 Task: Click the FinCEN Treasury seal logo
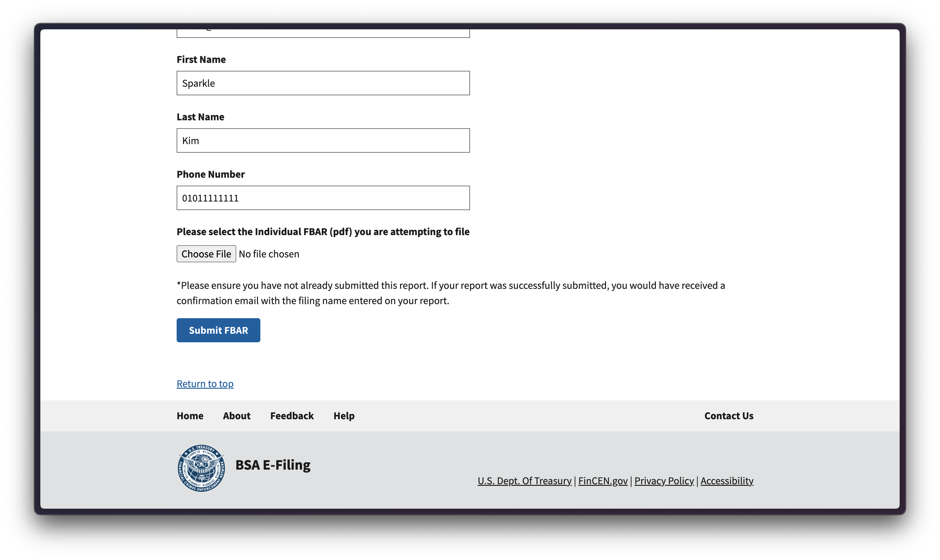[x=201, y=468]
